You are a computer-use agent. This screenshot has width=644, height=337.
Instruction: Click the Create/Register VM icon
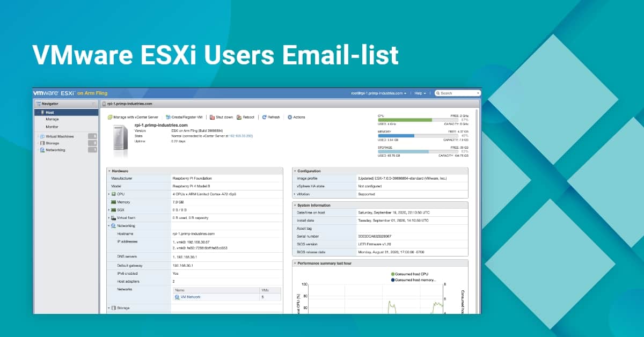pos(167,117)
